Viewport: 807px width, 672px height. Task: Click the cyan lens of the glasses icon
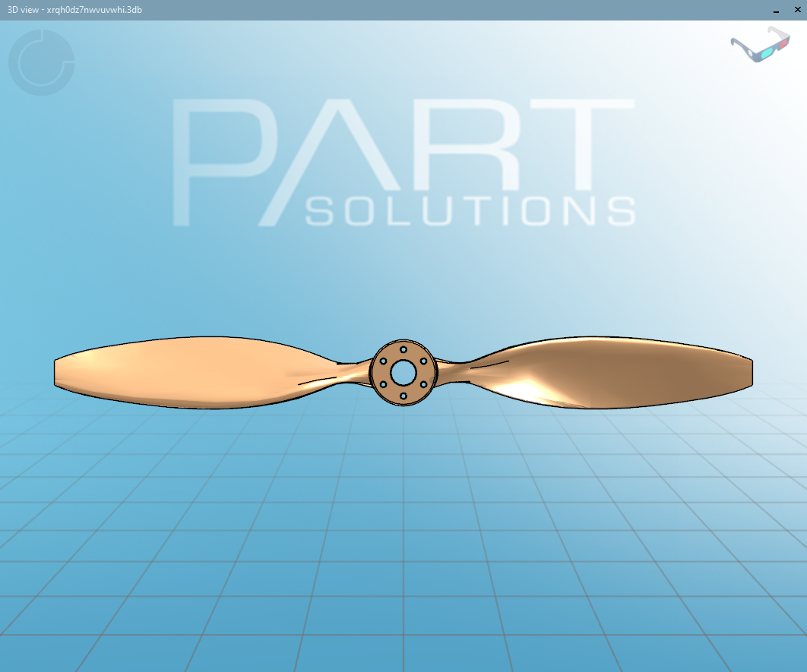(x=767, y=53)
